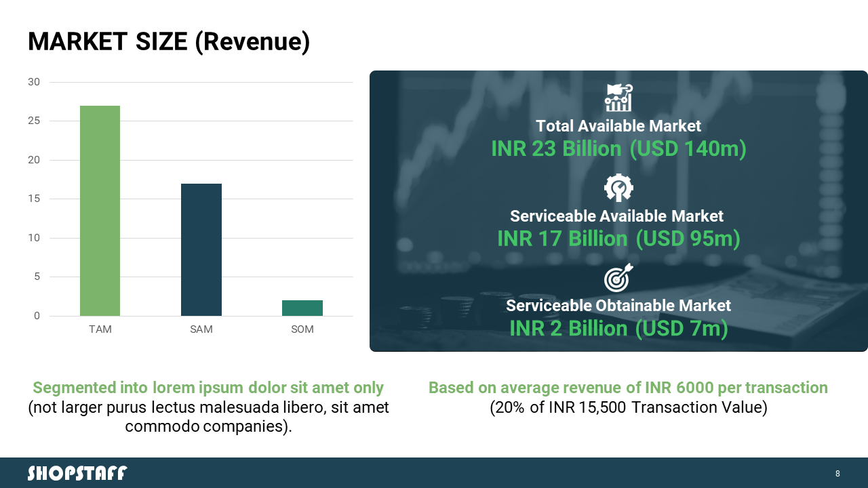Click the '(20% of INR 15,500 Transaction Value)' text
Screen dimensions: 868x488
(x=628, y=408)
